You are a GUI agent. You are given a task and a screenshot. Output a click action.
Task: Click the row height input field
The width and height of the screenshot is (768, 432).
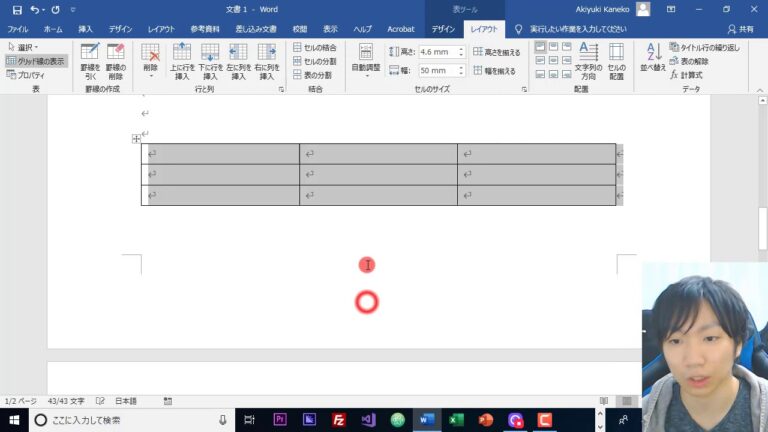437,52
